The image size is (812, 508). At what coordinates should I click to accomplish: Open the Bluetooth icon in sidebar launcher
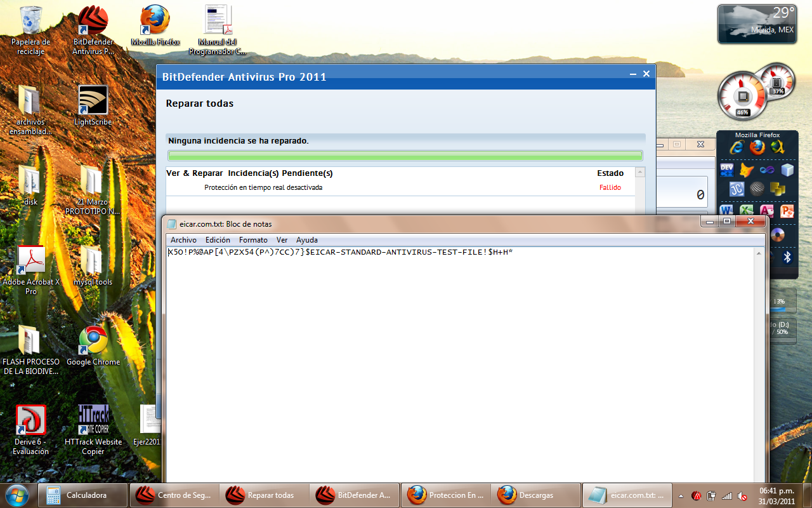point(787,257)
